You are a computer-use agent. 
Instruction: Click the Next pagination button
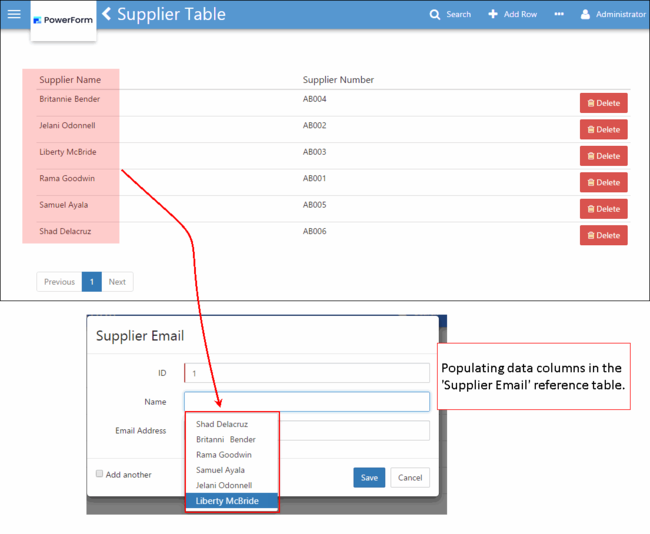117,282
